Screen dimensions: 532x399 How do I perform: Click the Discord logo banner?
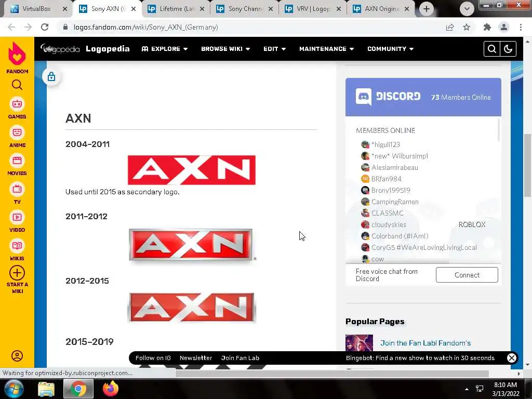click(x=388, y=97)
